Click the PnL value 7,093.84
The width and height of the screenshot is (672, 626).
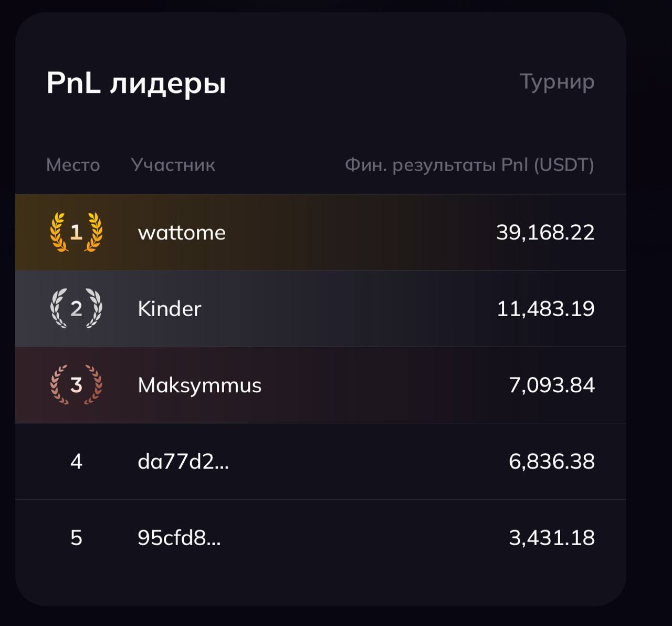pyautogui.click(x=552, y=385)
